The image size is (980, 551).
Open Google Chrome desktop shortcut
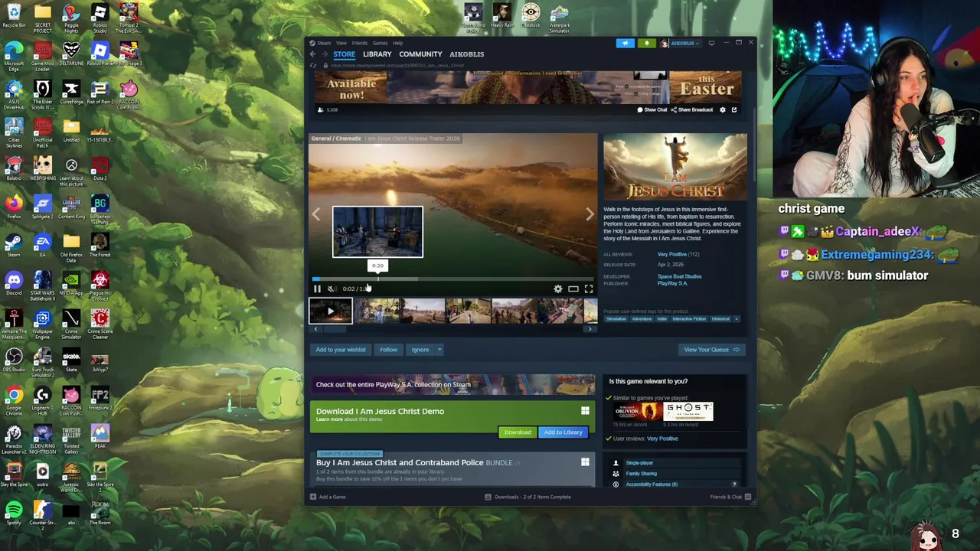(14, 399)
